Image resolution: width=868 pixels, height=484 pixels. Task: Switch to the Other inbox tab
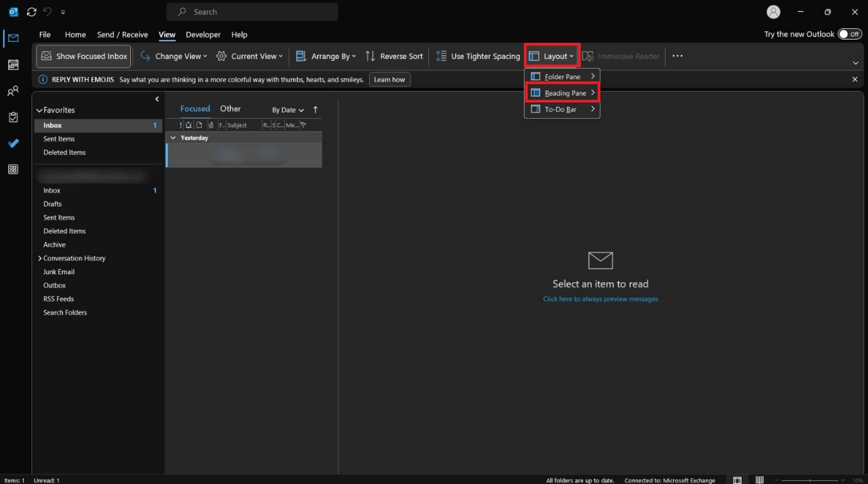(x=230, y=108)
